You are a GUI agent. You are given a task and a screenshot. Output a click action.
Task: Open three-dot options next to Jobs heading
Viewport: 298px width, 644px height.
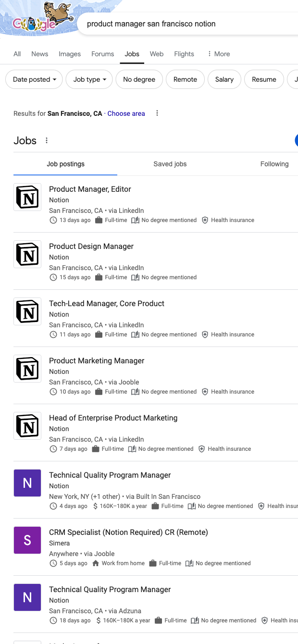tap(47, 140)
